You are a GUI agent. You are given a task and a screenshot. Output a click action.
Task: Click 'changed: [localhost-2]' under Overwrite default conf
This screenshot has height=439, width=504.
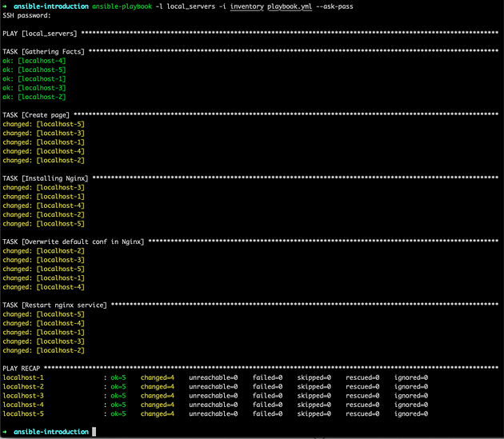click(x=43, y=250)
